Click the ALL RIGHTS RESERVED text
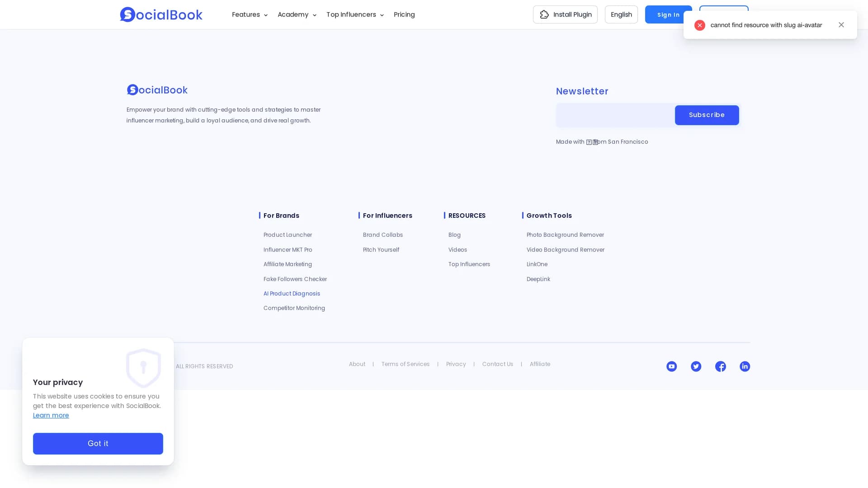The image size is (868, 488). [x=204, y=366]
